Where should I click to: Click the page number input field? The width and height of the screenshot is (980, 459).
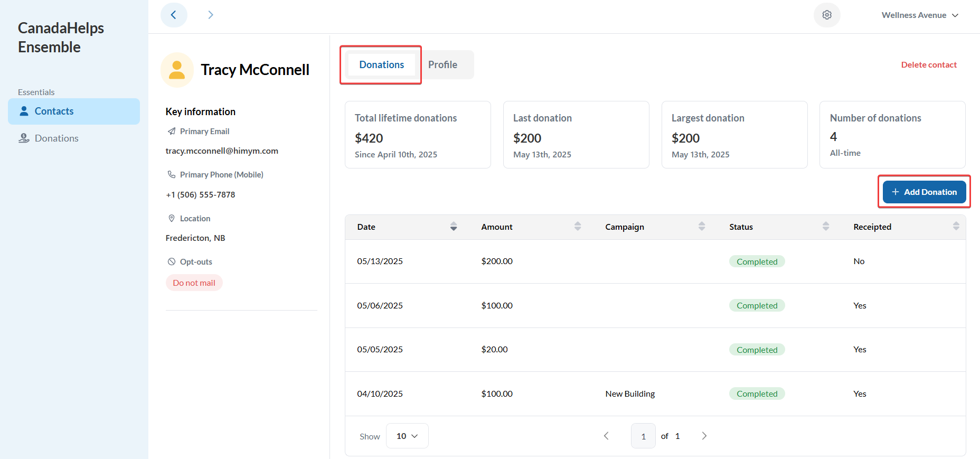coord(643,436)
